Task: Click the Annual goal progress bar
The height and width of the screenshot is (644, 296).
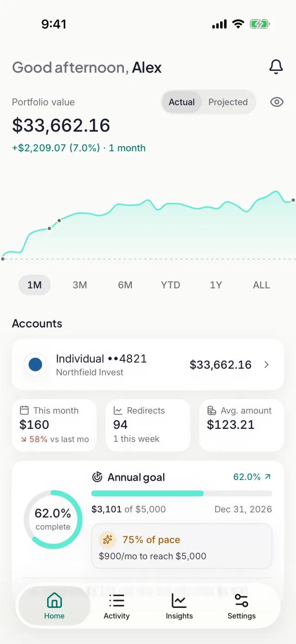Action: click(x=182, y=494)
